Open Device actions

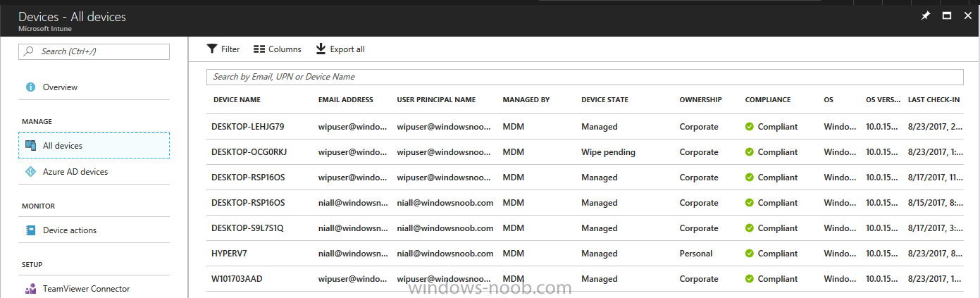[94, 230]
